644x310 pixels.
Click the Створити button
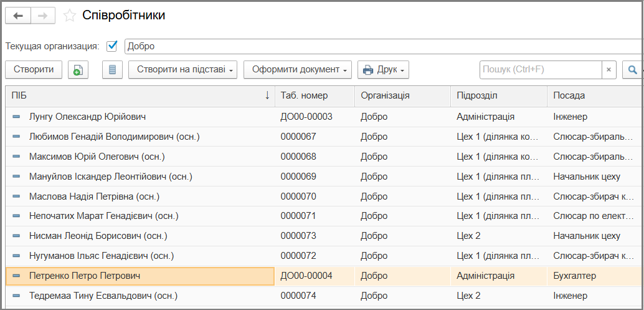click(34, 69)
